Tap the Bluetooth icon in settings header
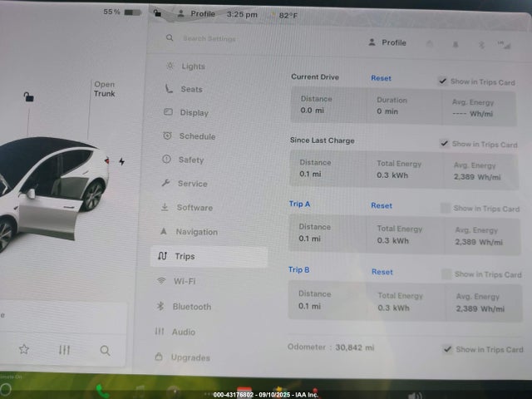 [481, 45]
